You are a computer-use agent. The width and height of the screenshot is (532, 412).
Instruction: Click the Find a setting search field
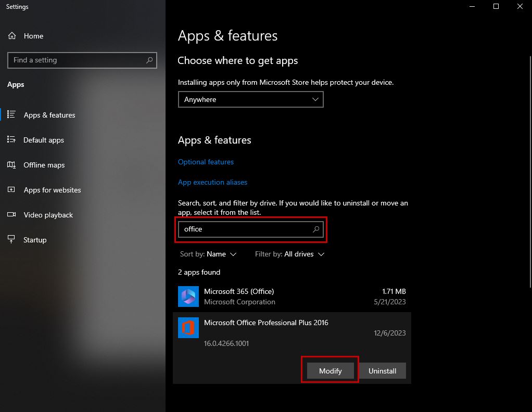click(x=82, y=60)
